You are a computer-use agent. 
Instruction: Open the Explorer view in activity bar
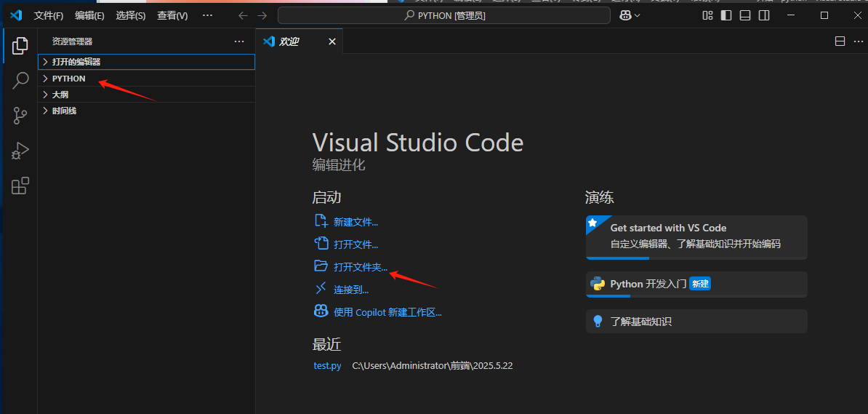[x=20, y=46]
